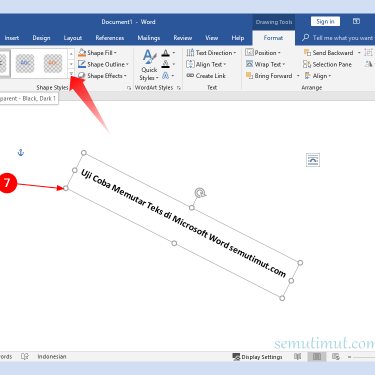Click the Shape Effects icon

click(82, 76)
